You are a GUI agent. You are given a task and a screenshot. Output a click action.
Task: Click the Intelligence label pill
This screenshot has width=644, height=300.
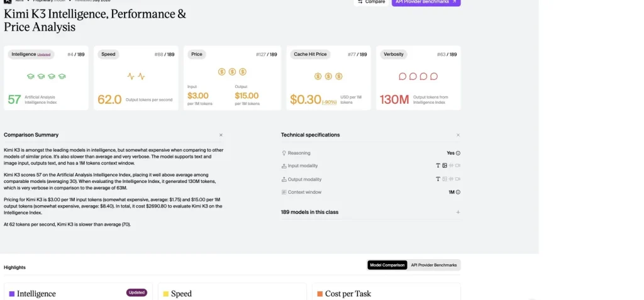[31, 54]
